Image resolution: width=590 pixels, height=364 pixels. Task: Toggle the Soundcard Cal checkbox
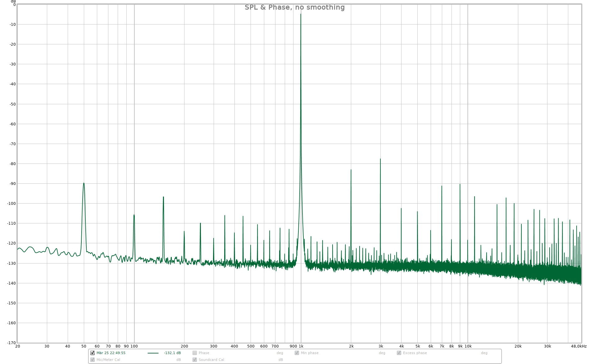pos(195,360)
